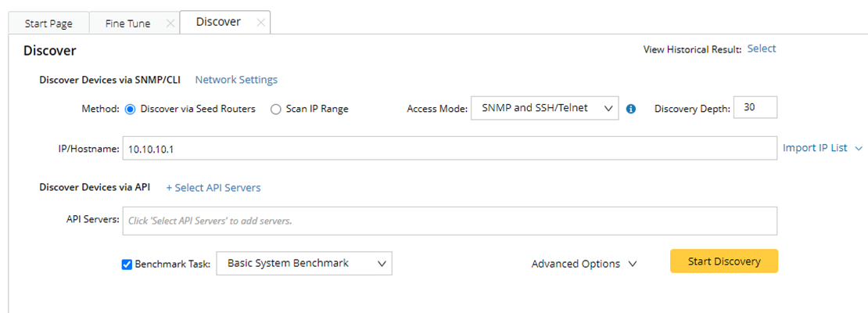Uncheck the Benchmark Task checkbox

click(127, 264)
